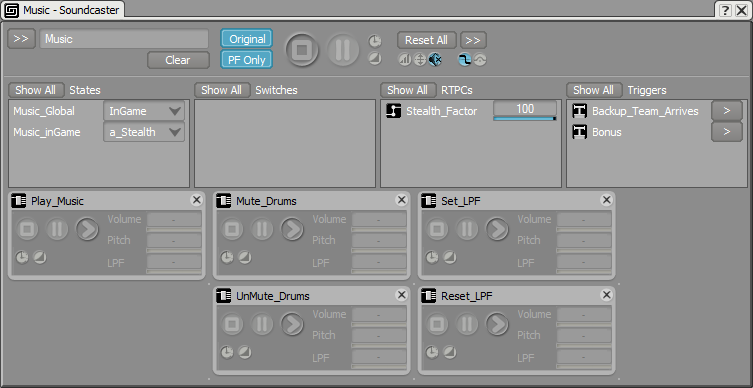This screenshot has width=753, height=388.
Task: Toggle the blue muted-speaker icon under Reset All
Action: point(435,60)
